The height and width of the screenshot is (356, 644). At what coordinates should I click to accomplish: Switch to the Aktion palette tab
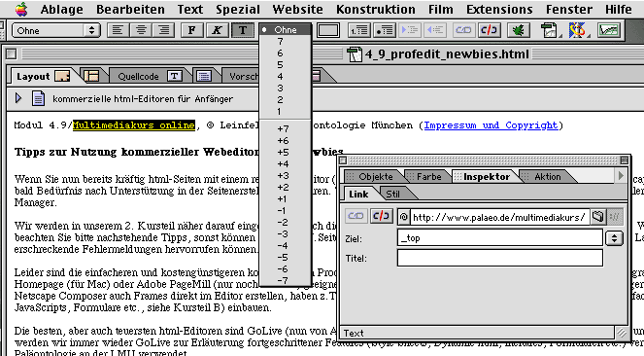(547, 177)
